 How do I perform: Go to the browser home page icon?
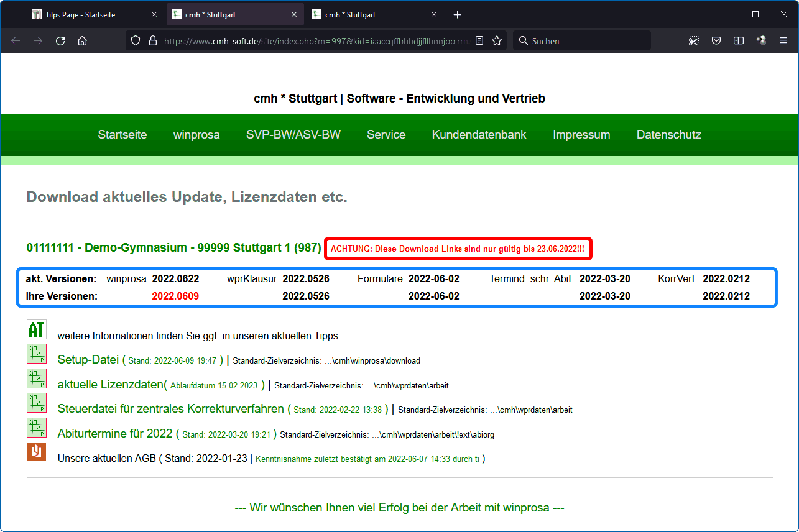[82, 41]
